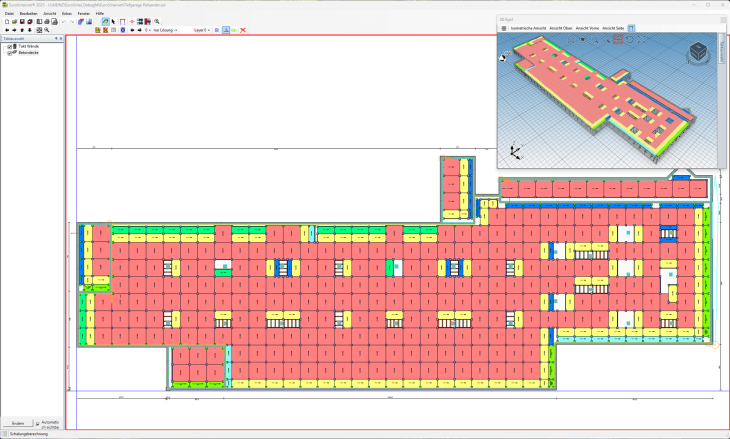Click the Isometrische Ansicht button
Viewport: 730px width, 439px height.
[x=528, y=28]
